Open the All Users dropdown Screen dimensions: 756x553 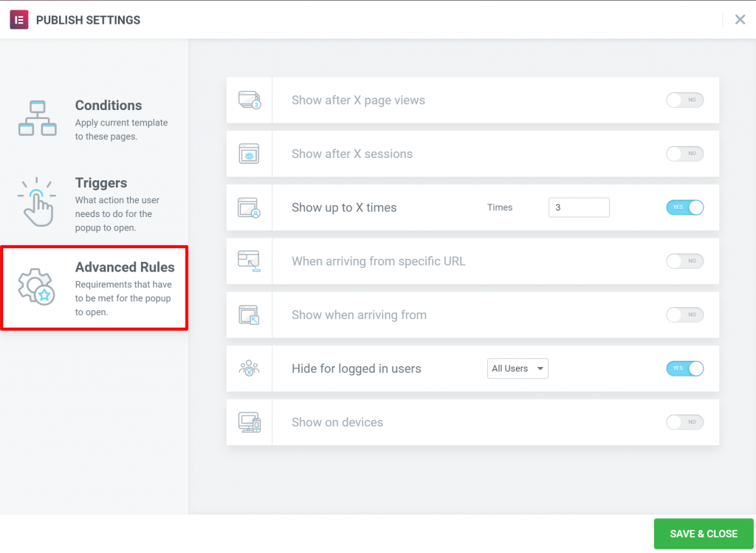click(518, 368)
